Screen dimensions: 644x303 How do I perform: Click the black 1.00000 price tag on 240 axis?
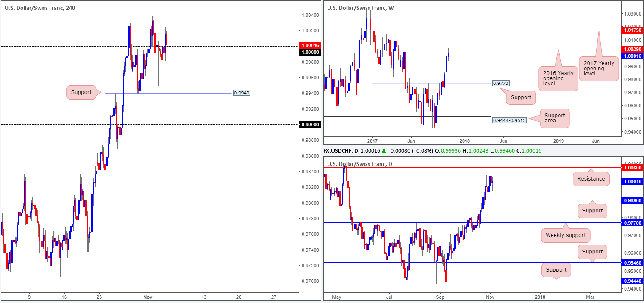pyautogui.click(x=309, y=52)
